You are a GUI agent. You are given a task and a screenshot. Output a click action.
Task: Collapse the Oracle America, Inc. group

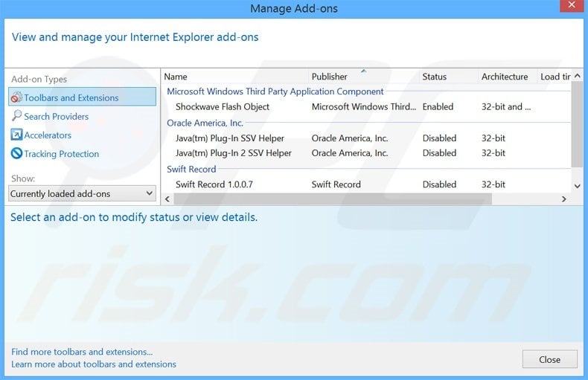[x=205, y=123]
